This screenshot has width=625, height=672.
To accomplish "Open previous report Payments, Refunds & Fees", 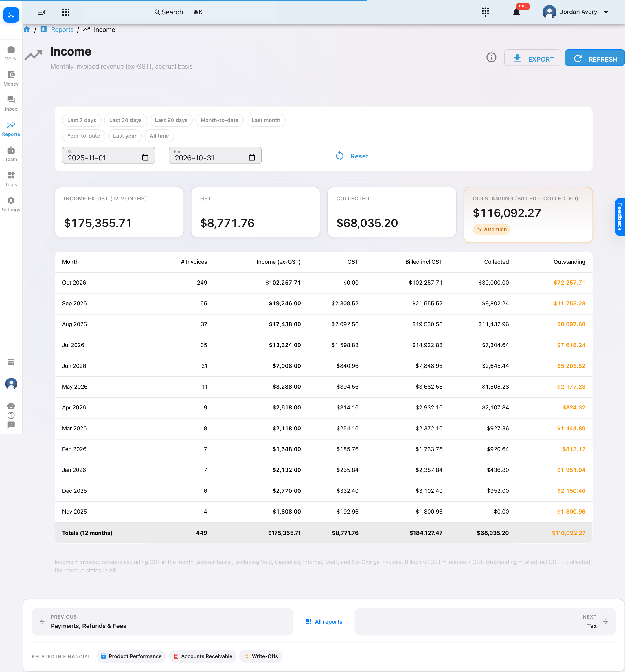I will [162, 622].
